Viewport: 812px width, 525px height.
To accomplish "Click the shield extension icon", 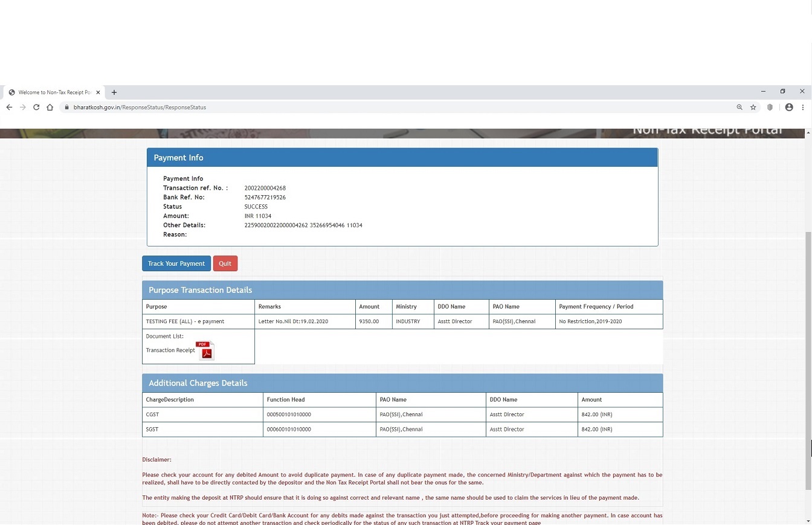I will (x=770, y=108).
